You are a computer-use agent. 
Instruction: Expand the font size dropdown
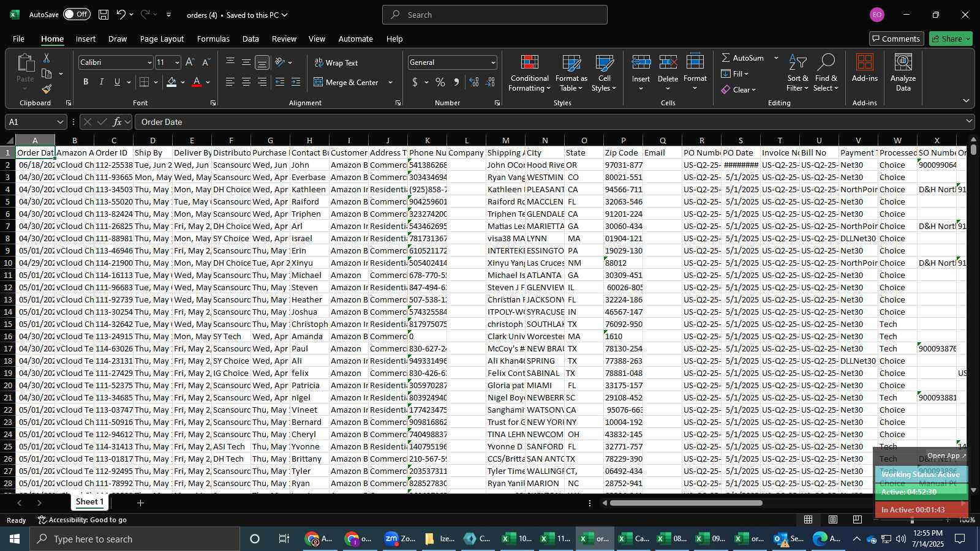click(177, 62)
